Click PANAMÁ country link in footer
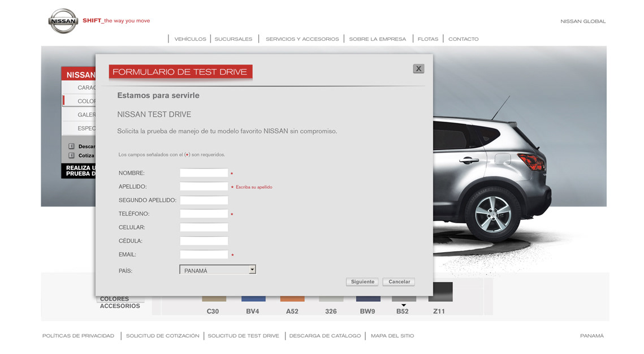644x354 pixels. [x=592, y=336]
